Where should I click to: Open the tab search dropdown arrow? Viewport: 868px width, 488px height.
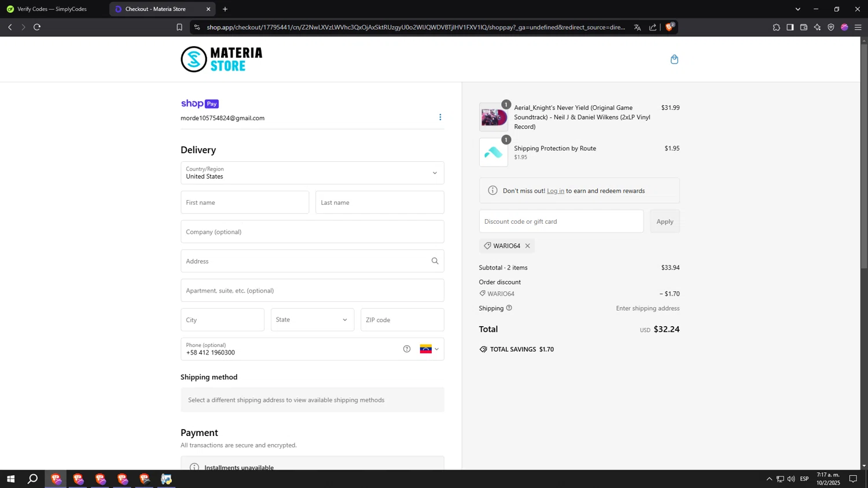(798, 9)
